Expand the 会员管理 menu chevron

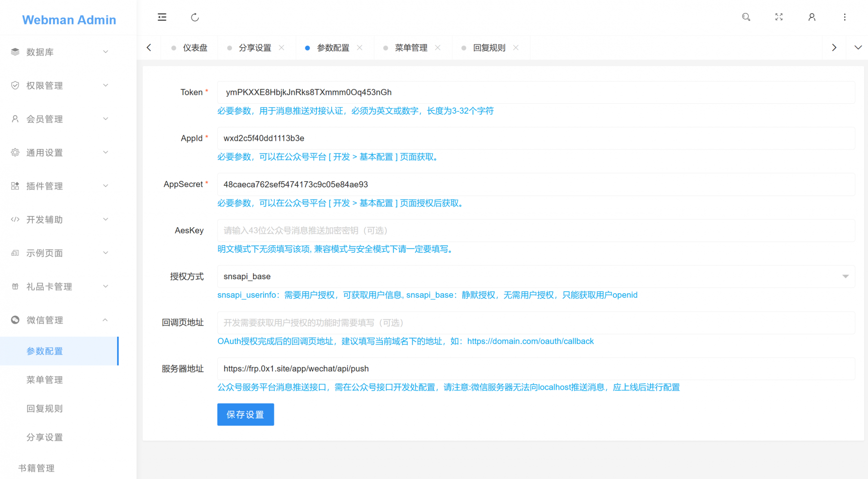point(106,119)
